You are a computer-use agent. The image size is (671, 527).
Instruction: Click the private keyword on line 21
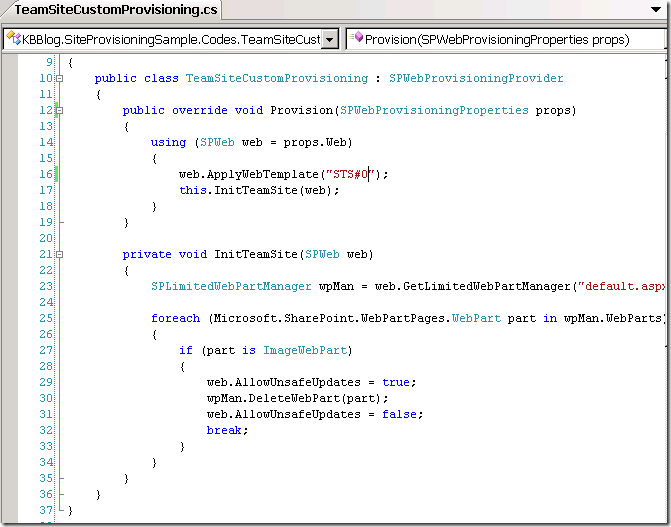pyautogui.click(x=147, y=254)
